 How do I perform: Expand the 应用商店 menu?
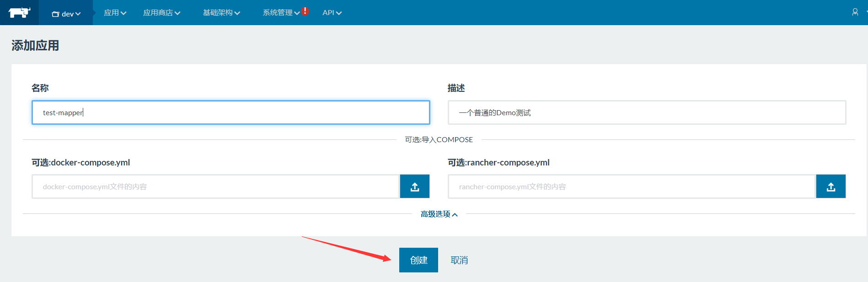coord(161,13)
